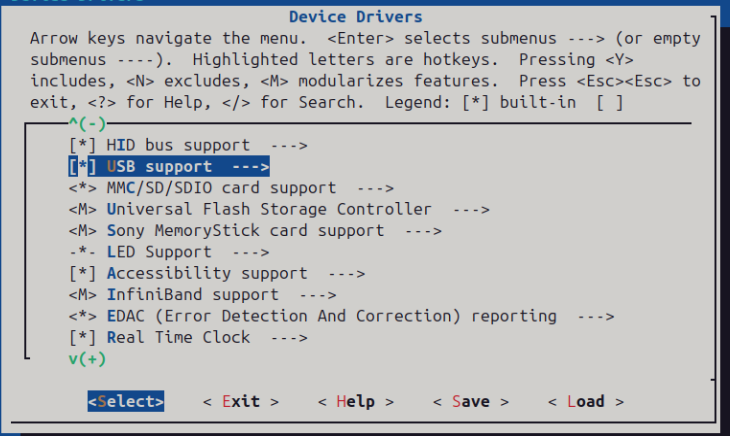
Task: Select Sony MemoryStick card support entry
Action: [x=245, y=231]
